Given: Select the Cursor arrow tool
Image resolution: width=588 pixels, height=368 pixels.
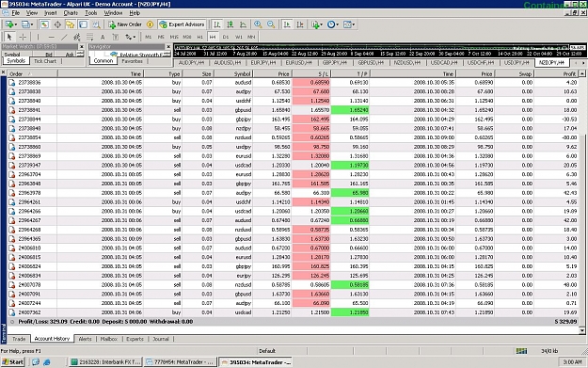Looking at the screenshot, I should click(9, 37).
